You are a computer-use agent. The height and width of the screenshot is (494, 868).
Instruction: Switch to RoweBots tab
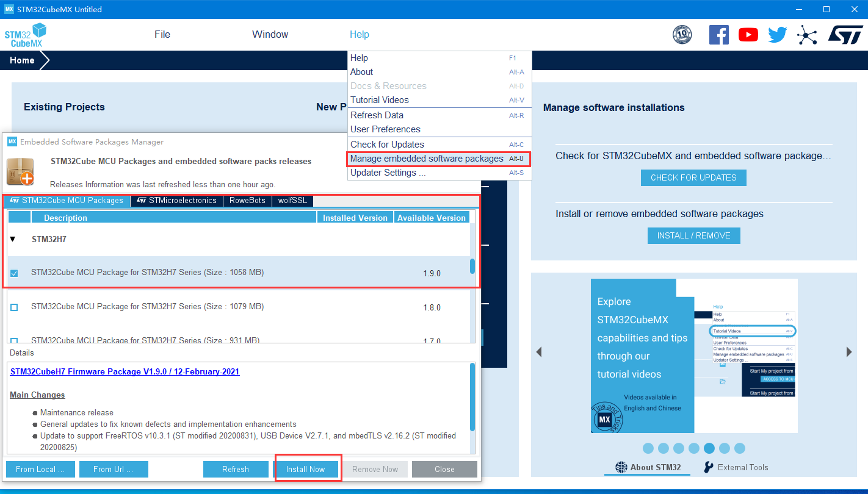click(x=247, y=201)
